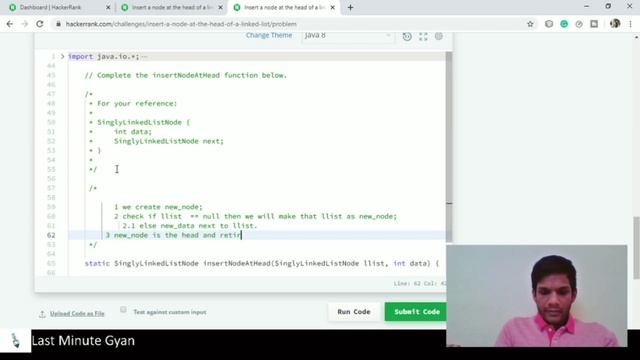Open the Chrome three-dot menu
640x360 pixels.
point(631,24)
